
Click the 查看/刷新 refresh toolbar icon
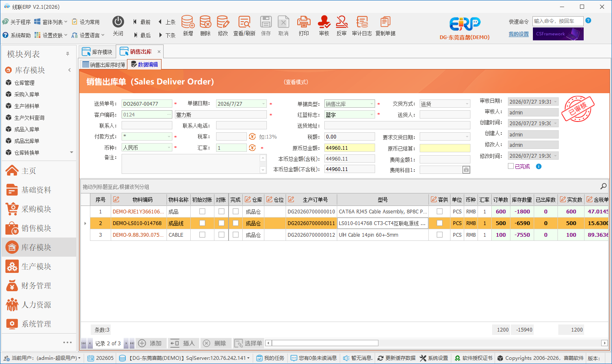pyautogui.click(x=244, y=26)
